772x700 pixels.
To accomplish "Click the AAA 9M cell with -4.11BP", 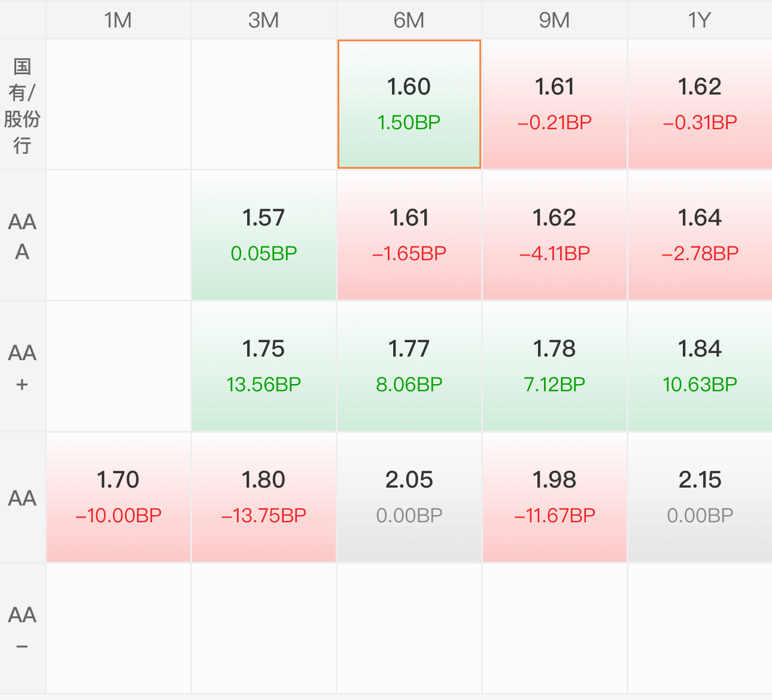I will coord(555,236).
